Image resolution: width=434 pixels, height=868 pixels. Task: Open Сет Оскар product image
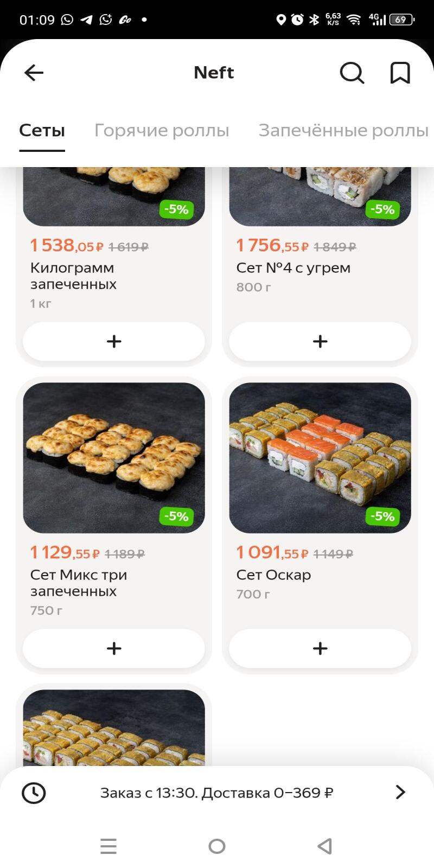coord(320,458)
